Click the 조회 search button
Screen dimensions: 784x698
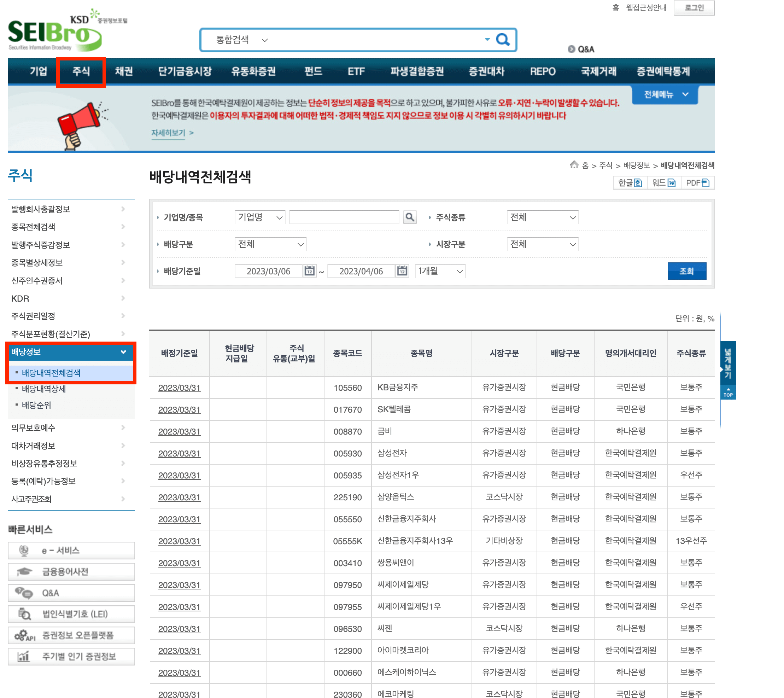click(687, 271)
